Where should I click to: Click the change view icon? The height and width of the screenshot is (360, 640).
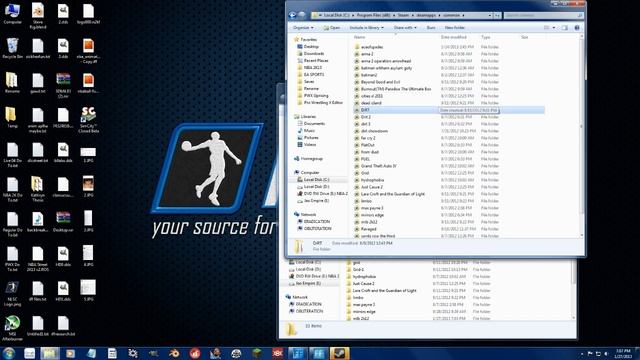point(547,28)
